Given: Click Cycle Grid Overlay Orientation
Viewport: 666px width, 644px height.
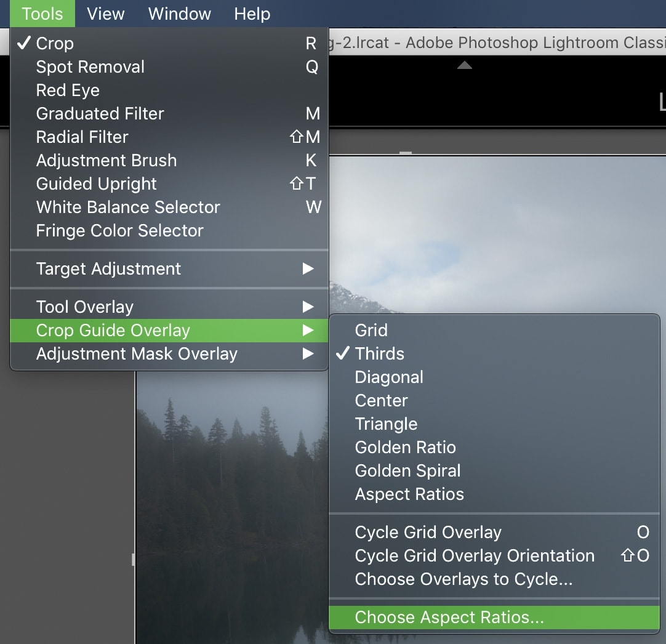Looking at the screenshot, I should 494,555.
